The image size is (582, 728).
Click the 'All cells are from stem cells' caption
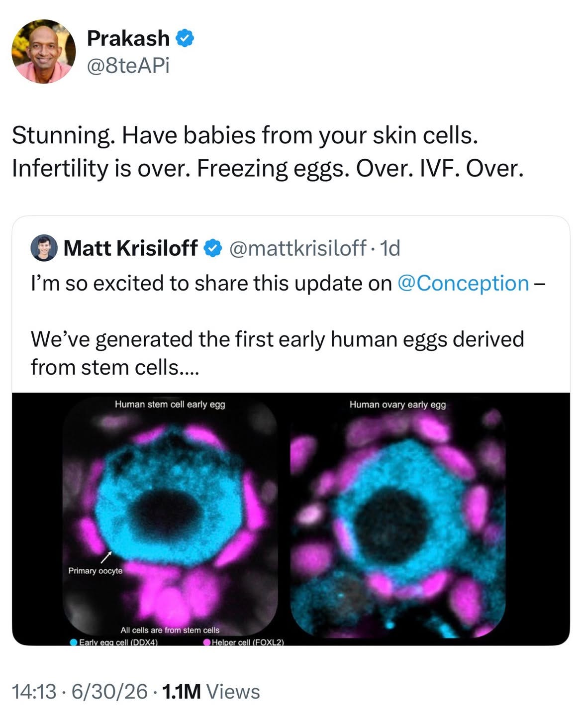170,630
